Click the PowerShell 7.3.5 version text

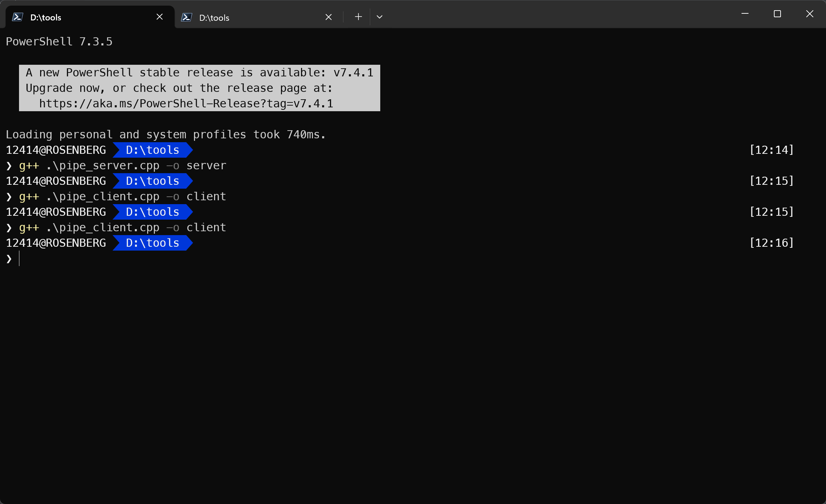[59, 42]
